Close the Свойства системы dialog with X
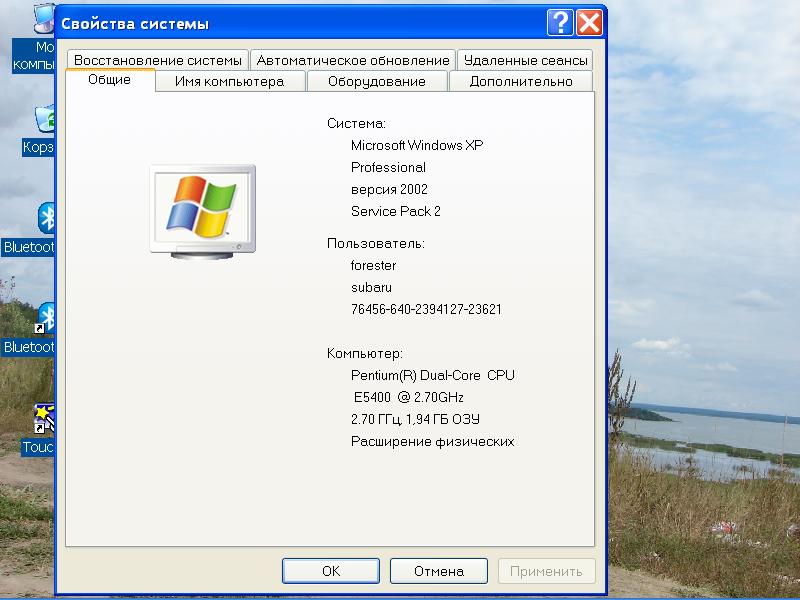This screenshot has width=800, height=600. 589,23
